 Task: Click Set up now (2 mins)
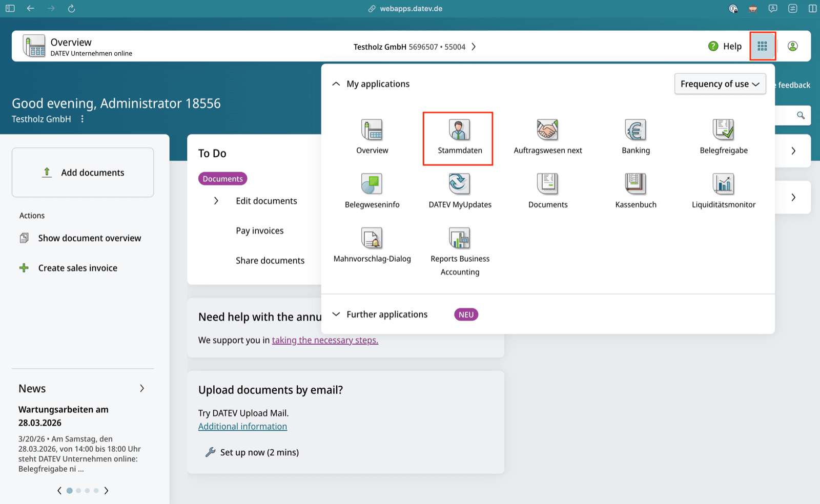259,452
